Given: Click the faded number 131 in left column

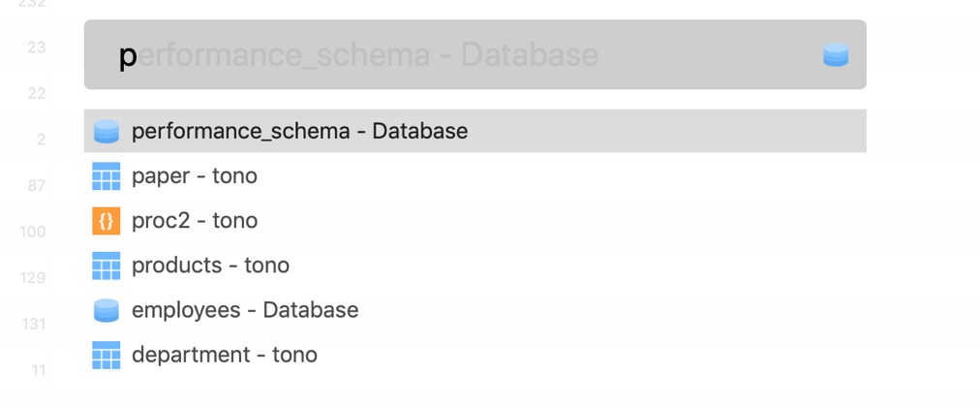Looking at the screenshot, I should coord(34,324).
